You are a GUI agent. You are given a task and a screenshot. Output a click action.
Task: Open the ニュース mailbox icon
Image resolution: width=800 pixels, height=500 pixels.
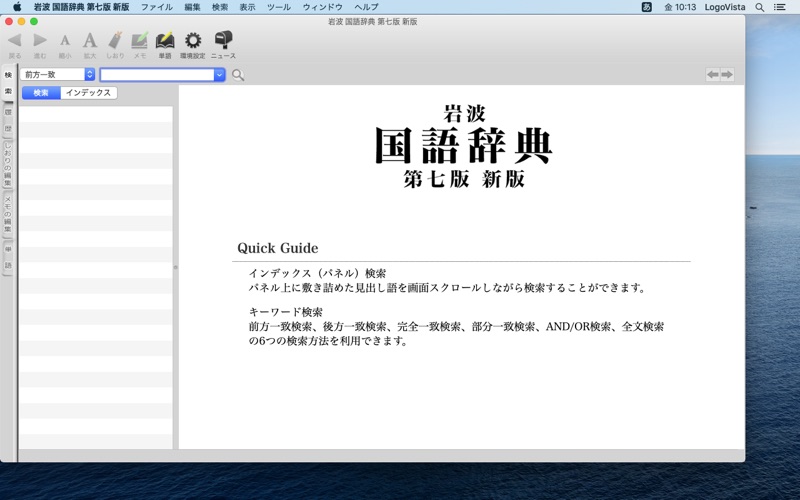coord(223,41)
